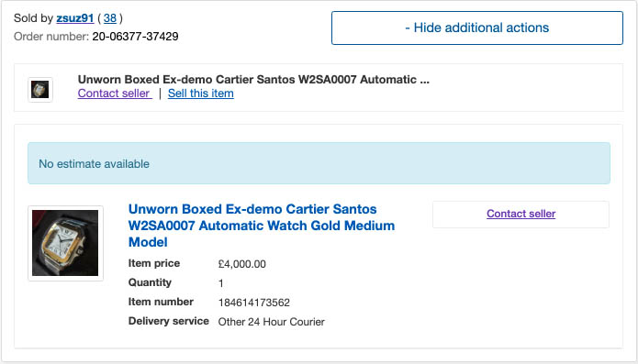Click boxed Contact seller button on right
This screenshot has width=638, height=364.
(x=520, y=215)
